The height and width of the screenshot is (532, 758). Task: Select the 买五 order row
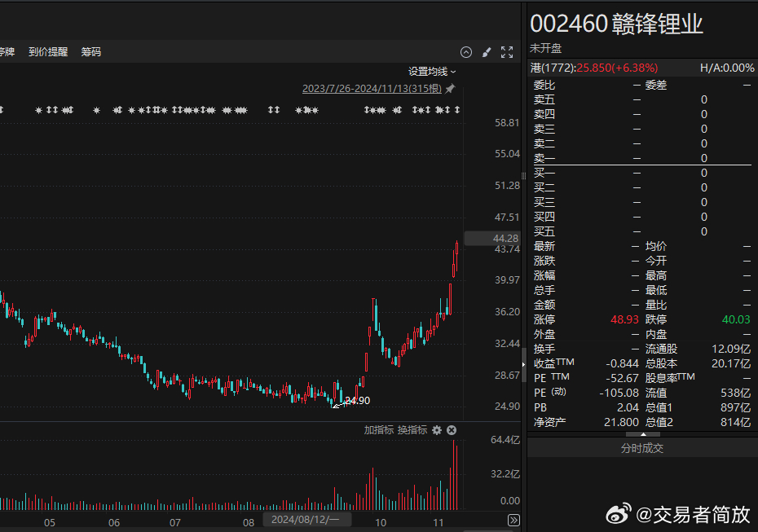[x=642, y=231]
